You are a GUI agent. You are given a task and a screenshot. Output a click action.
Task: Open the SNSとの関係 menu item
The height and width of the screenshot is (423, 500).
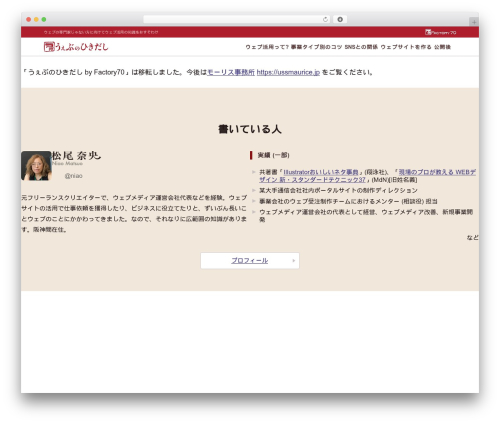click(361, 47)
